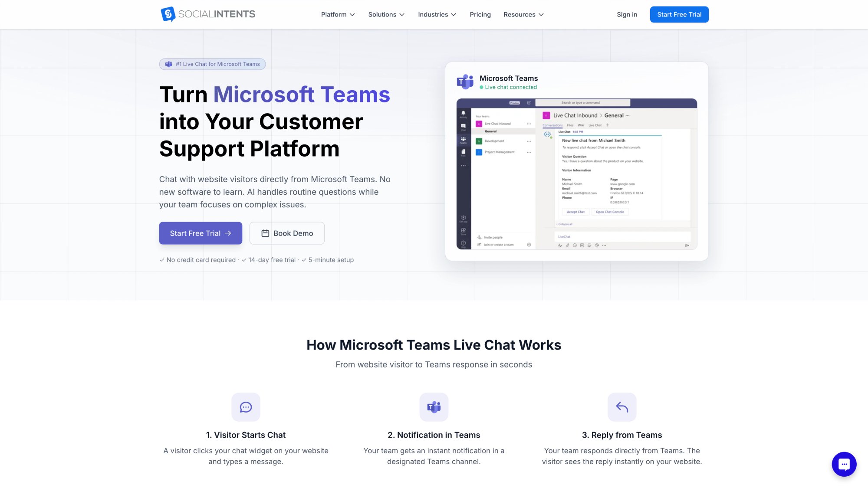868x488 pixels.
Task: Select the Chat icon in the Teams sidebar
Action: (x=464, y=126)
